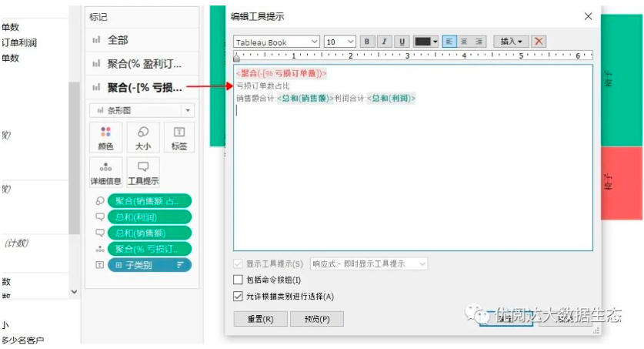Screen dimensions: 644x349
Task: Enable 包括命令按钮(I) checkbox
Action: point(238,280)
